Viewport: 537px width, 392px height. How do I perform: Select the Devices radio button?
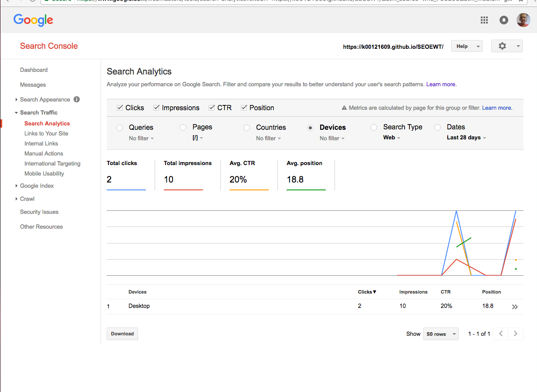310,128
